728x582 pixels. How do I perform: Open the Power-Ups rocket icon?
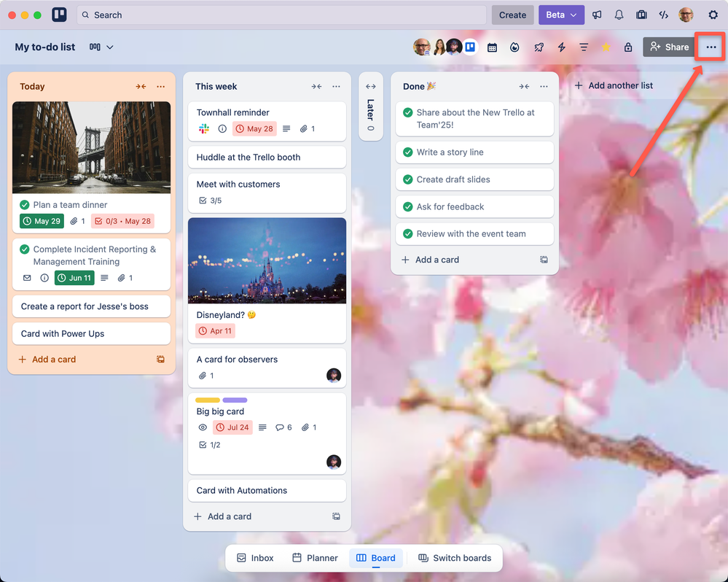(x=537, y=47)
